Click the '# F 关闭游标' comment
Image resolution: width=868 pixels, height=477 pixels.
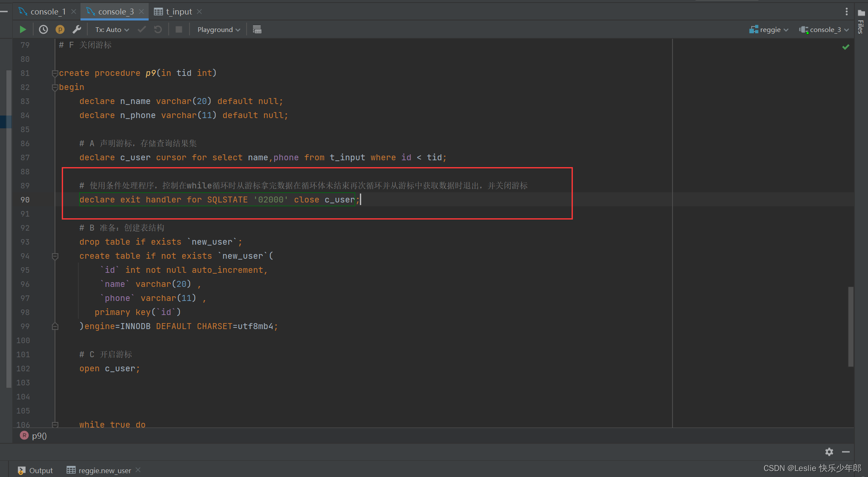[x=85, y=45]
